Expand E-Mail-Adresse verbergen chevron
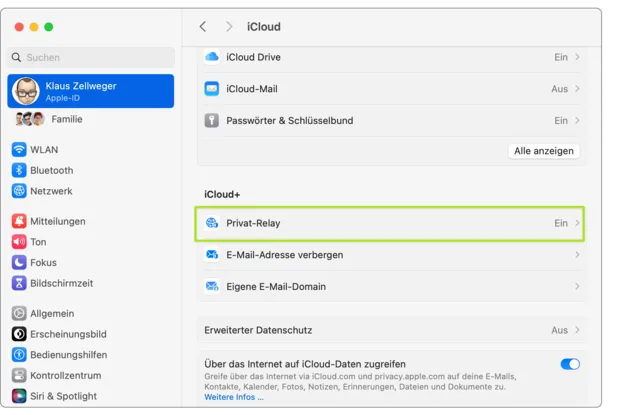 tap(577, 255)
